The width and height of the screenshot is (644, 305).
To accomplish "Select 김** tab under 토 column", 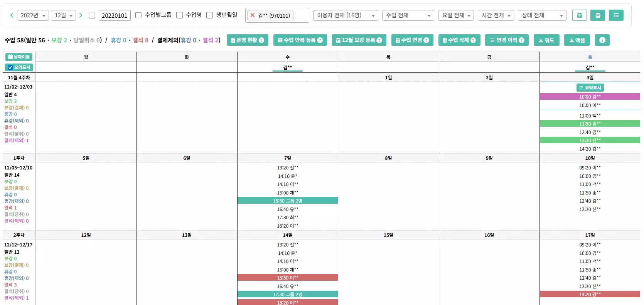I will coord(590,67).
